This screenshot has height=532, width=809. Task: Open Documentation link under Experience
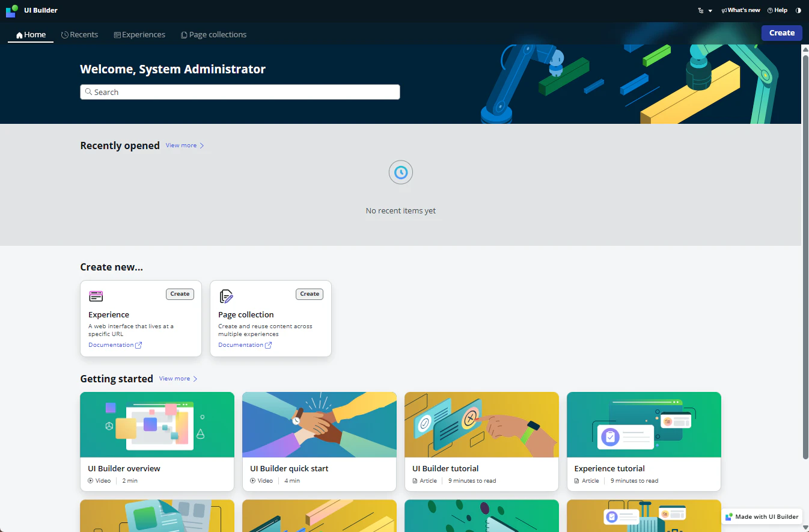pyautogui.click(x=115, y=345)
